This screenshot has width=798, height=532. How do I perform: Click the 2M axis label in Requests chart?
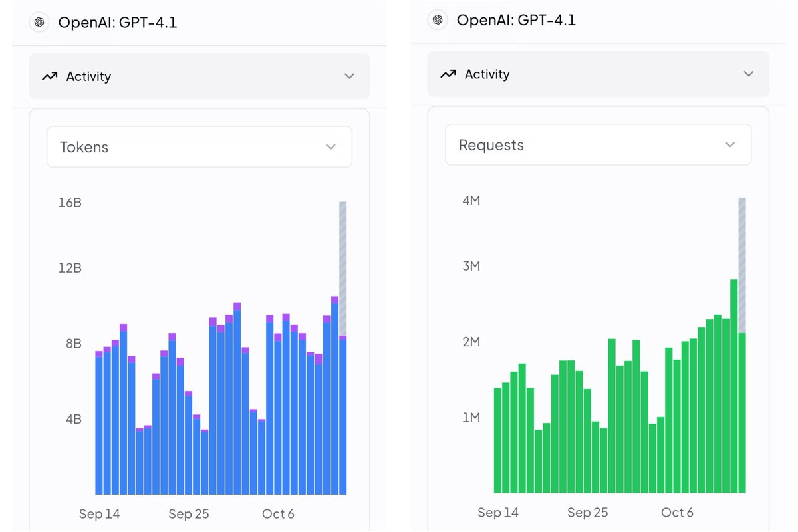471,342
